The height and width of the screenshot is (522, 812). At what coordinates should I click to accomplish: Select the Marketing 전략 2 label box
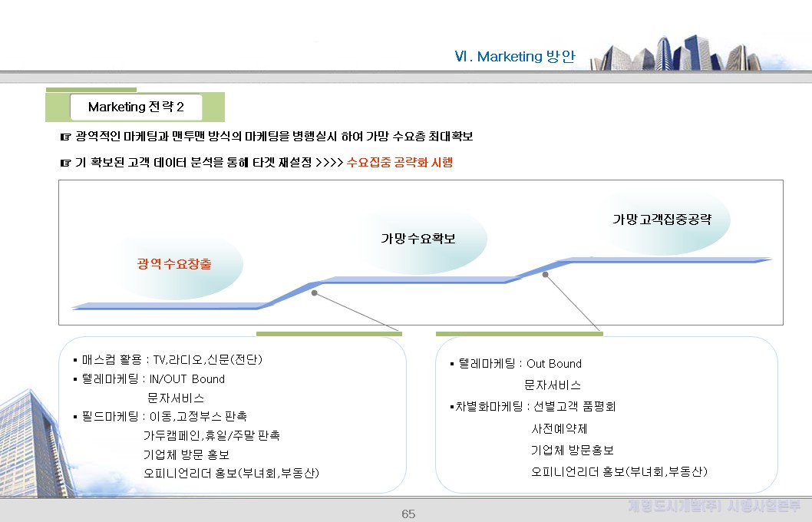click(x=136, y=107)
